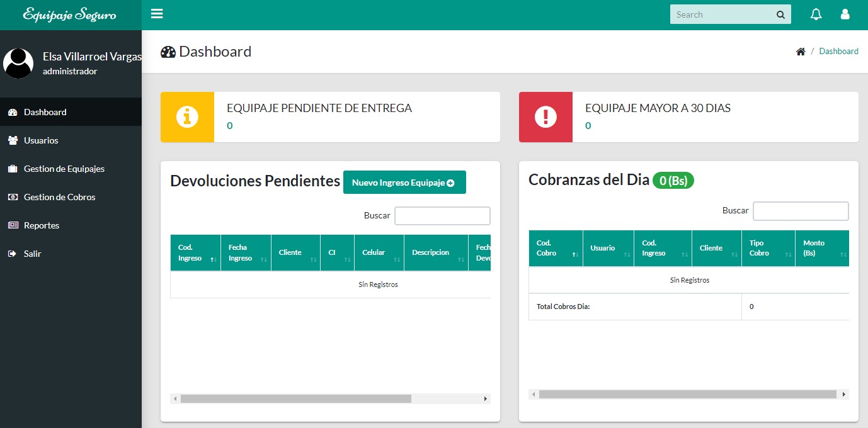Open the Reportes section
Screen dimensions: 868x428
click(x=42, y=225)
